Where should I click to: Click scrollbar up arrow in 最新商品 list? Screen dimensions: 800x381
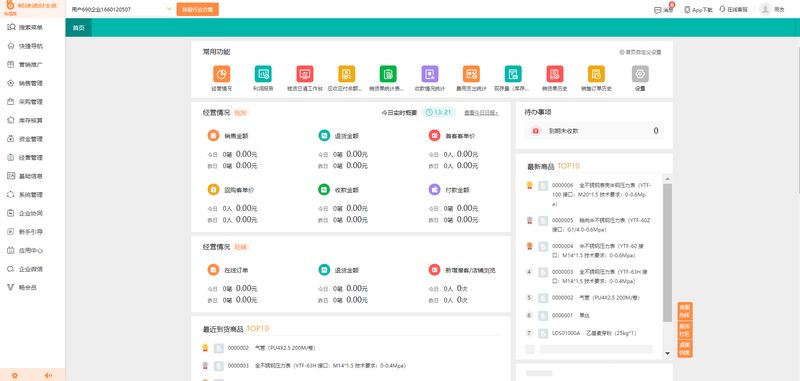pos(667,180)
